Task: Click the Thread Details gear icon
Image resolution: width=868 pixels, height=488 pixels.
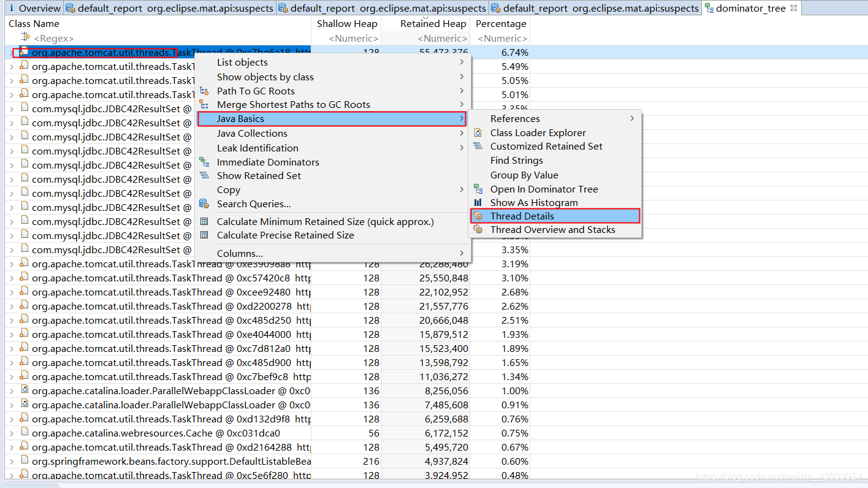Action: tap(478, 216)
